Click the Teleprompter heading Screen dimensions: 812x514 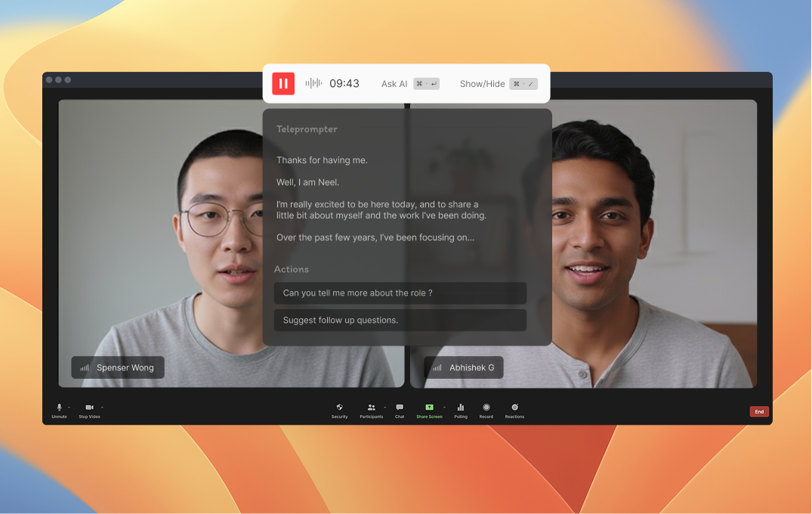coord(307,129)
